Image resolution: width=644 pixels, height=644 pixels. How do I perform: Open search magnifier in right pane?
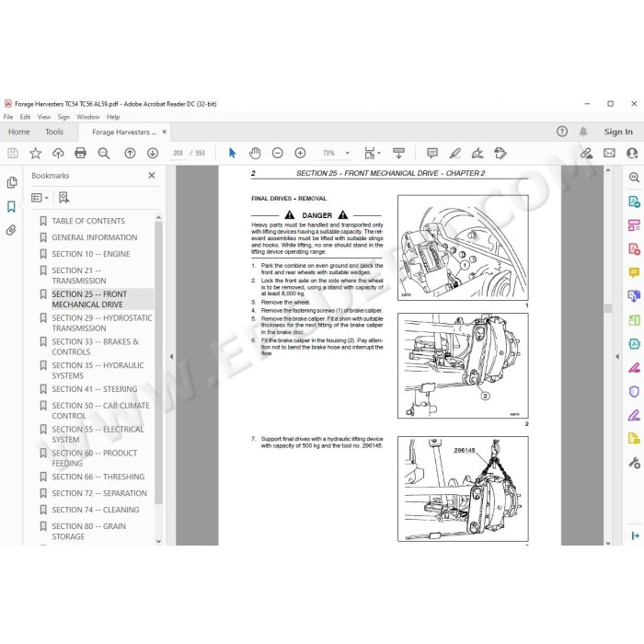(x=634, y=178)
